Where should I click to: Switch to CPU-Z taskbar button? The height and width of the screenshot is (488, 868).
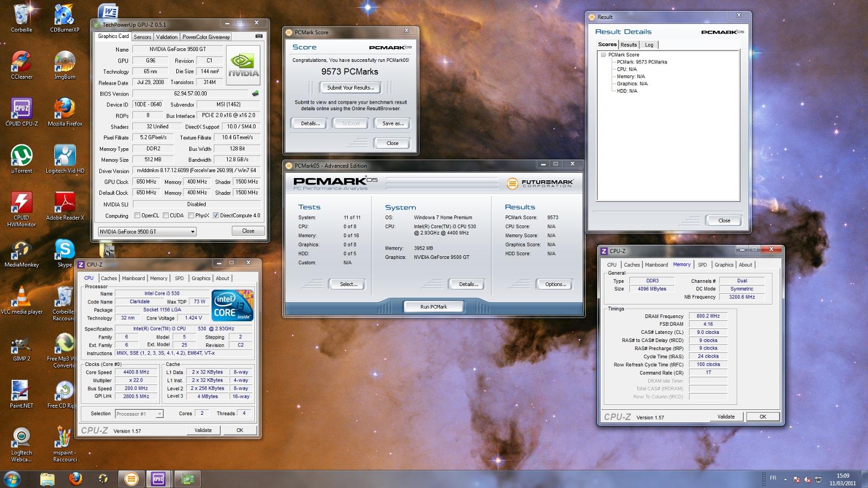coord(158,479)
